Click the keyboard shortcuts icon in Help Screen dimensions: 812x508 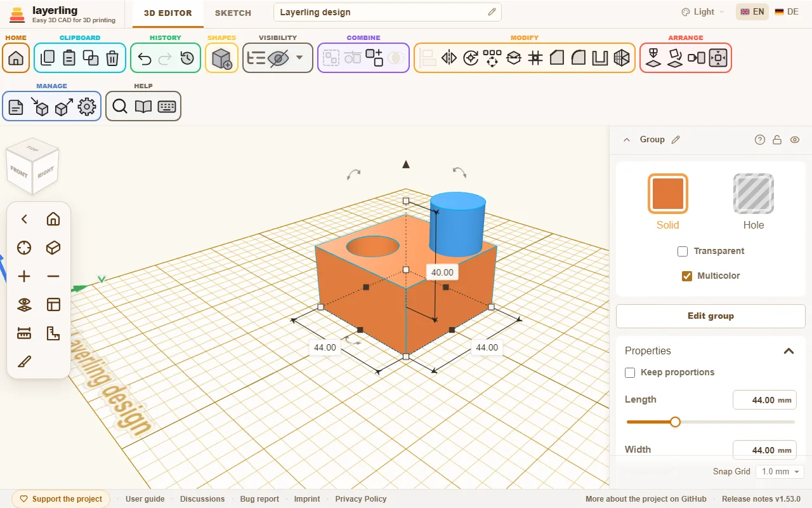[x=167, y=107]
